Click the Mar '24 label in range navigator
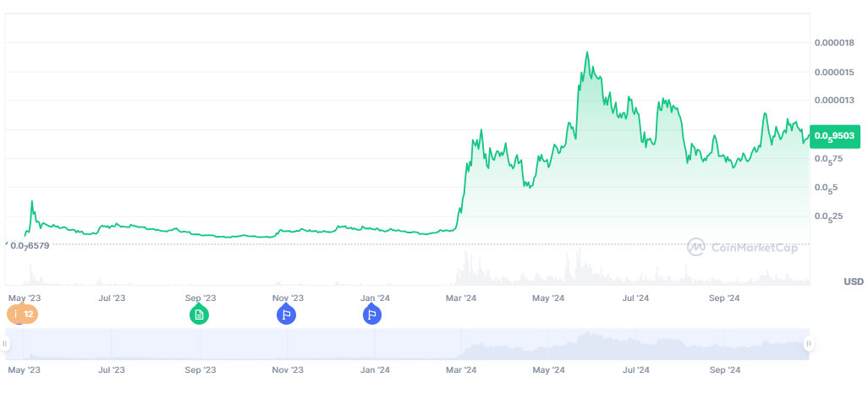This screenshot has height=394, width=868. (461, 369)
